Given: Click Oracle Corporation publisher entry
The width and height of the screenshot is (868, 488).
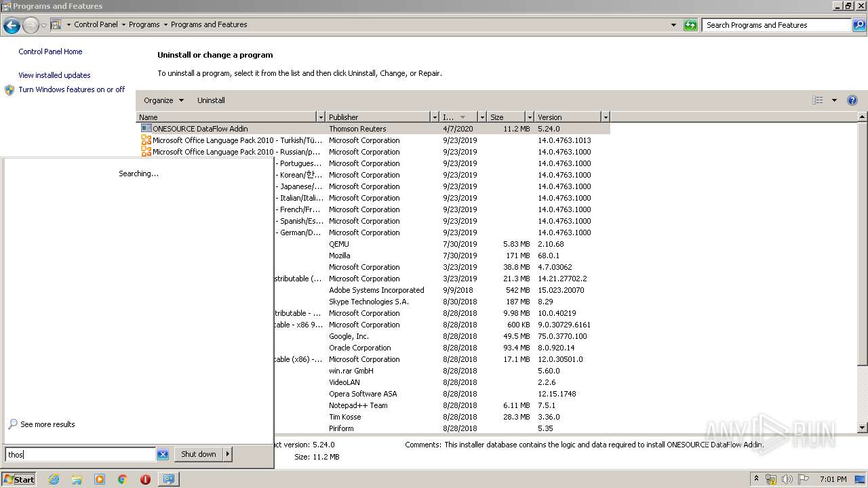Looking at the screenshot, I should 360,348.
